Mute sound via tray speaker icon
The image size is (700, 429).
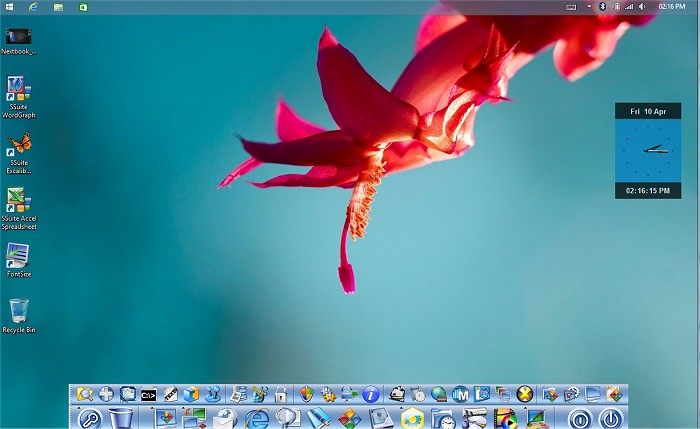(642, 6)
